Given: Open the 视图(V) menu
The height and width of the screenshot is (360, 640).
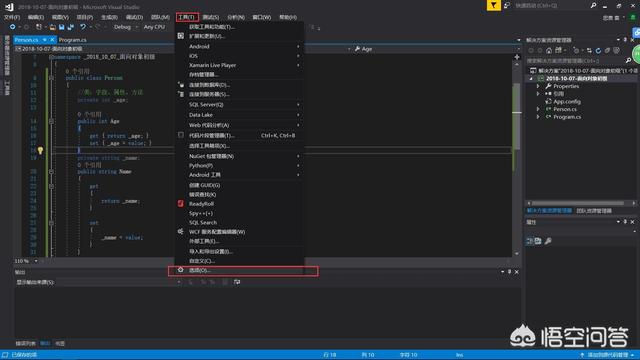Looking at the screenshot, I should pos(60,17).
